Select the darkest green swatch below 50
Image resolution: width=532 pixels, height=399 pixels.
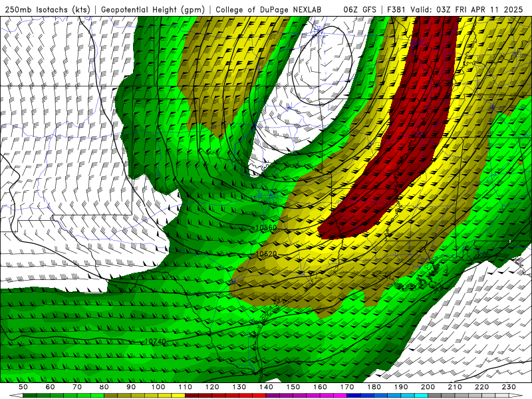30,396
